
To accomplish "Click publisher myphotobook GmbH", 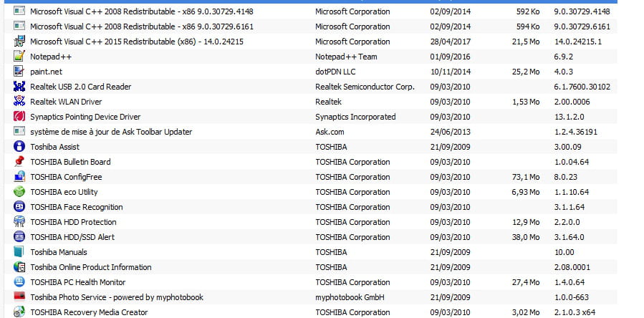I will click(350, 297).
